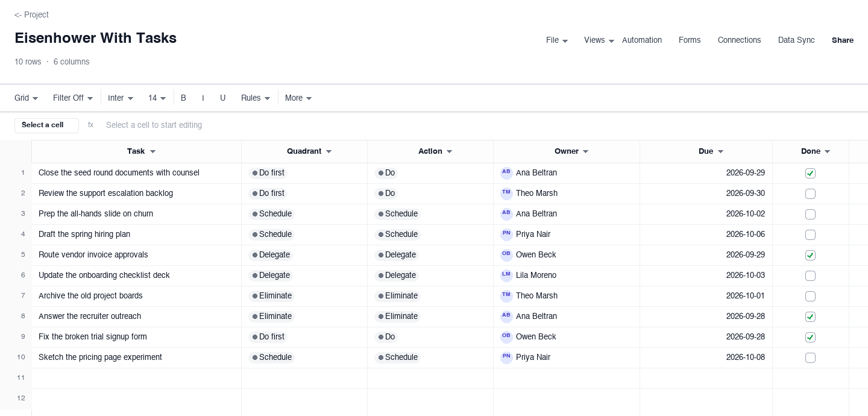Uncheck Done for the seed round documents task
Image resolution: width=868 pixels, height=416 pixels.
click(810, 173)
